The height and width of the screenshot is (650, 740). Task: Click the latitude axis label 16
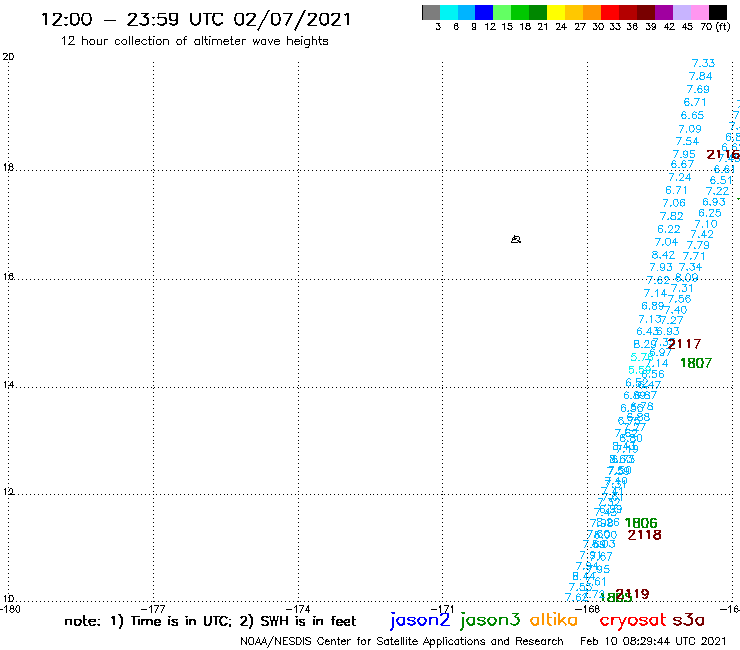click(x=8, y=276)
